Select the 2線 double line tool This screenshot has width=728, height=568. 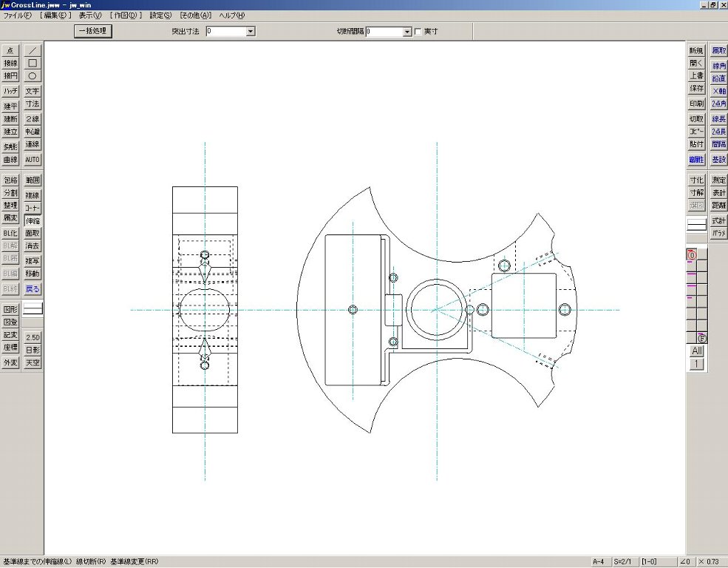click(x=33, y=119)
